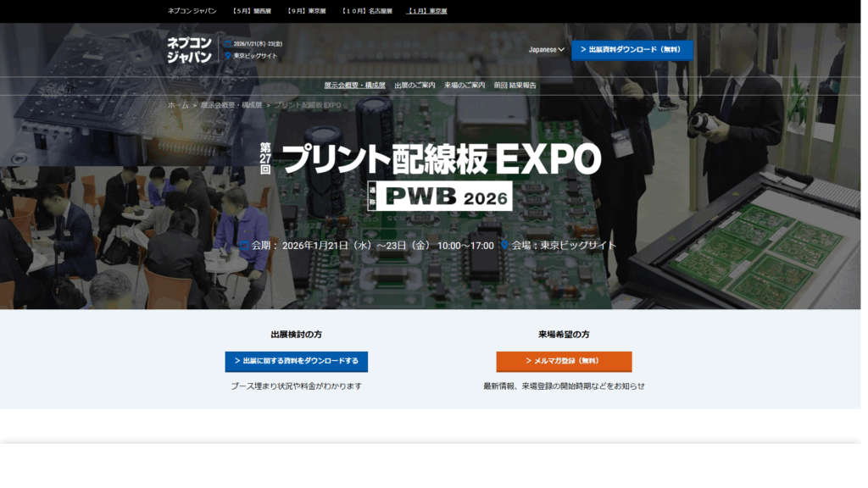Viewport: 868px width, 488px height.
Task: Click the location pin beside 東京ビッグサイト header
Action: 227,56
